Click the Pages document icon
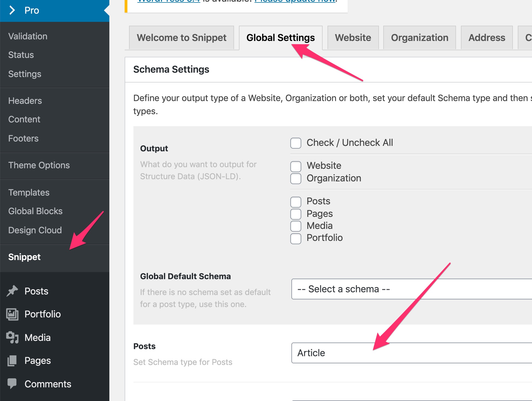Viewport: 532px width, 401px height. click(x=12, y=361)
